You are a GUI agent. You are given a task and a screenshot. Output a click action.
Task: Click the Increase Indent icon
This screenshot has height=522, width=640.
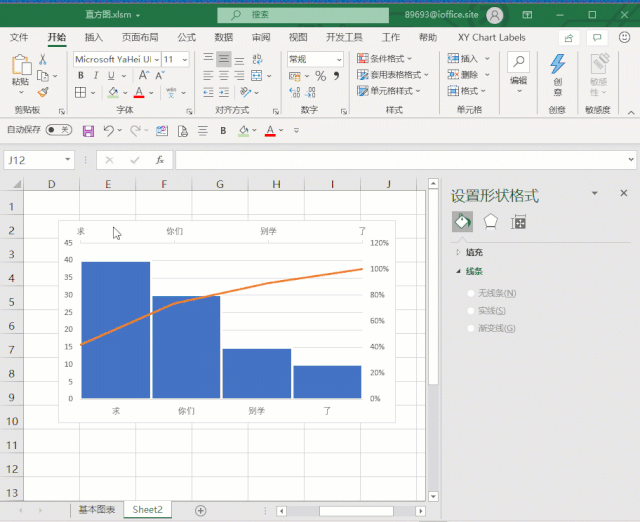(224, 93)
